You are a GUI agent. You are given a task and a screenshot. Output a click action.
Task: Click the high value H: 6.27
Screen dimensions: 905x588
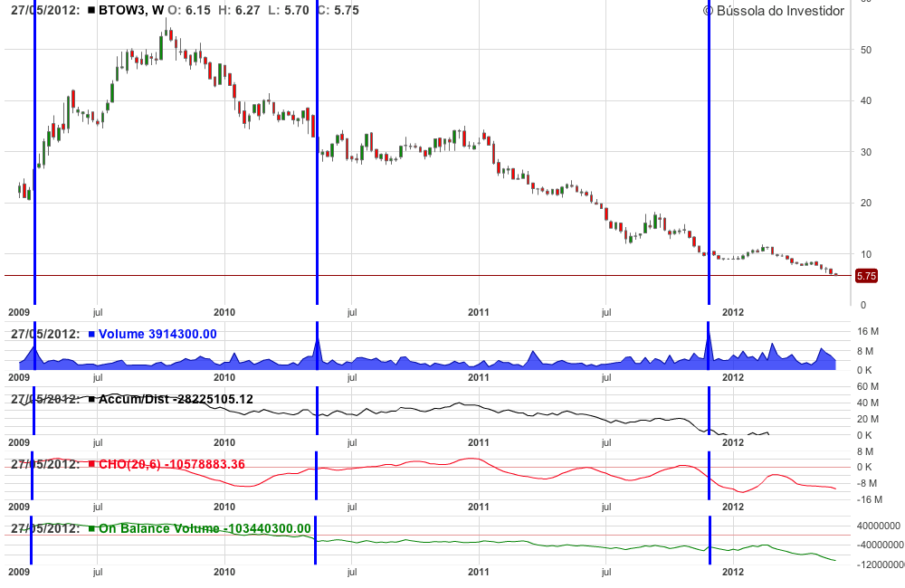point(239,10)
